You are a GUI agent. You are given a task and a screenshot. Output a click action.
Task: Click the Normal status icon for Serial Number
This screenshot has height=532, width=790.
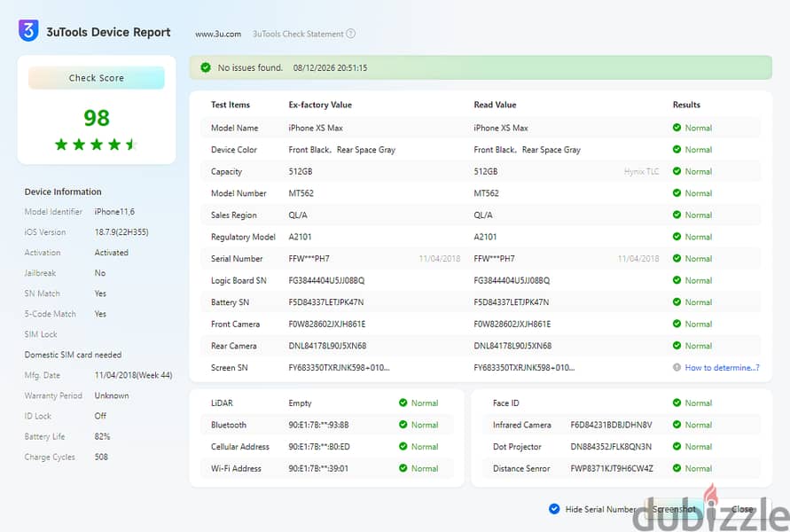[677, 258]
